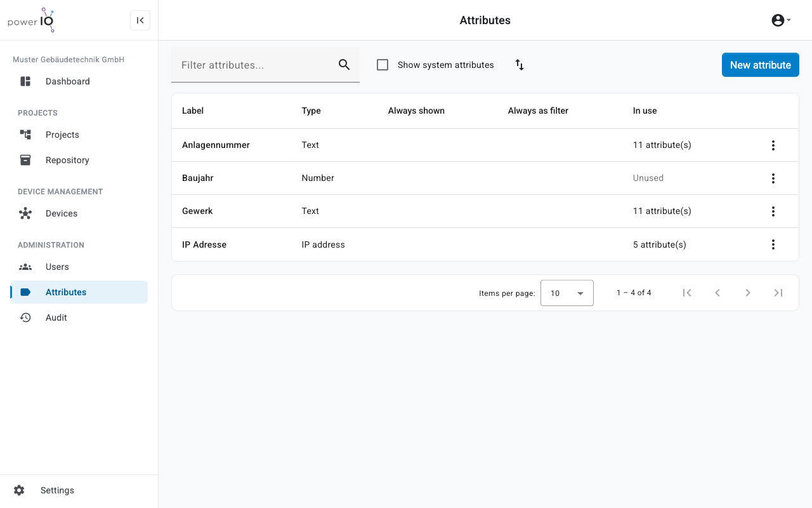Click the Muster Gebäudetechnik GmbH organization name
The width and height of the screenshot is (812, 508).
(69, 60)
